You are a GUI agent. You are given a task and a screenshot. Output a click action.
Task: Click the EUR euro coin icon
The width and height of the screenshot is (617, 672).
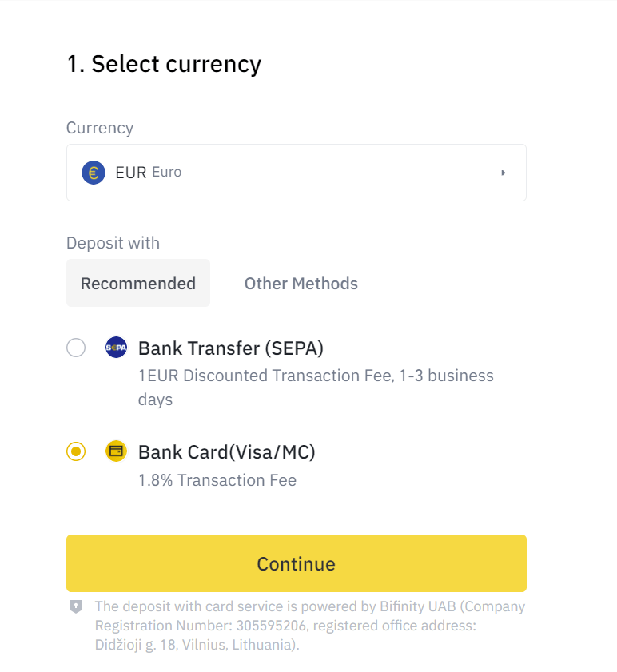click(93, 172)
